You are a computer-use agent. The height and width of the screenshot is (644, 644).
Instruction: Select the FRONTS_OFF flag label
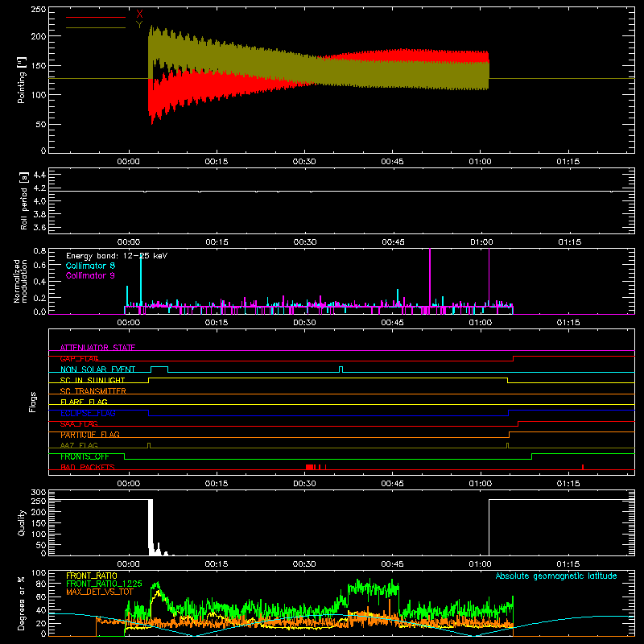pyautogui.click(x=85, y=456)
